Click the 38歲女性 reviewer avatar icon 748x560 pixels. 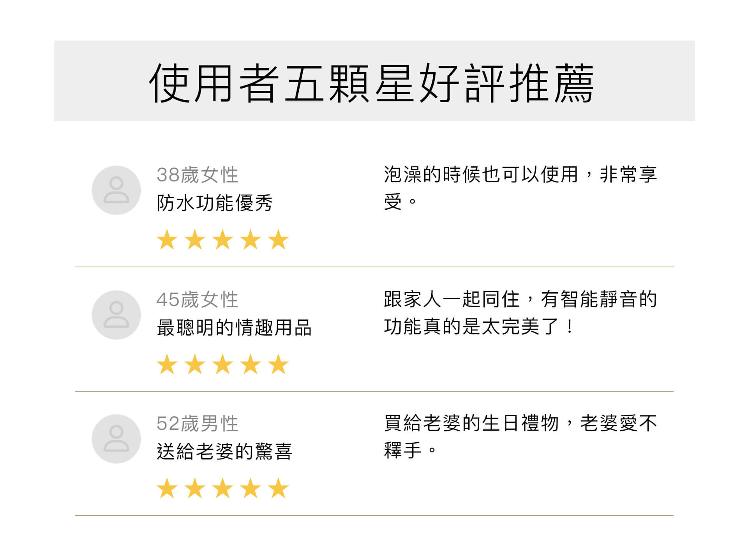click(116, 190)
